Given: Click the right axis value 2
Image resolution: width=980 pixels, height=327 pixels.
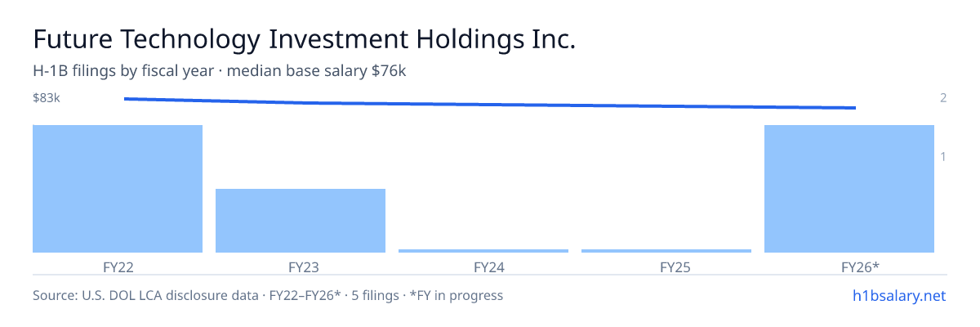Looking at the screenshot, I should click(943, 98).
